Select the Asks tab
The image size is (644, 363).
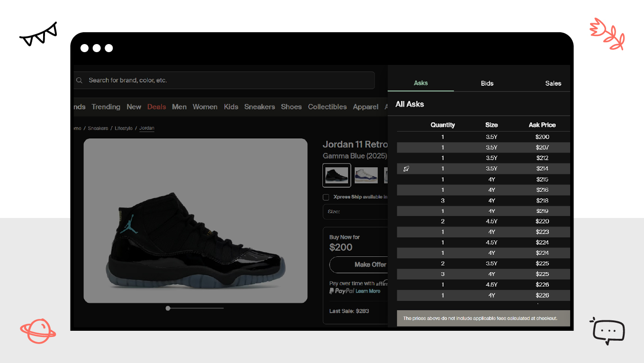click(420, 83)
